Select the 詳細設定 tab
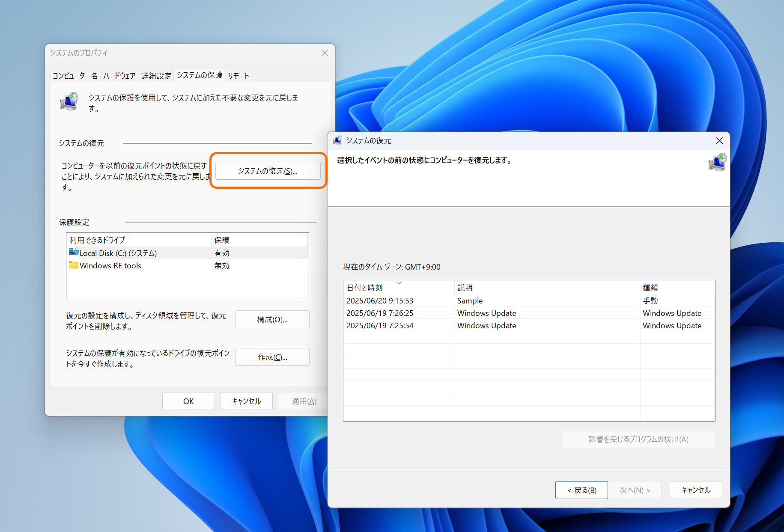 pyautogui.click(x=156, y=75)
